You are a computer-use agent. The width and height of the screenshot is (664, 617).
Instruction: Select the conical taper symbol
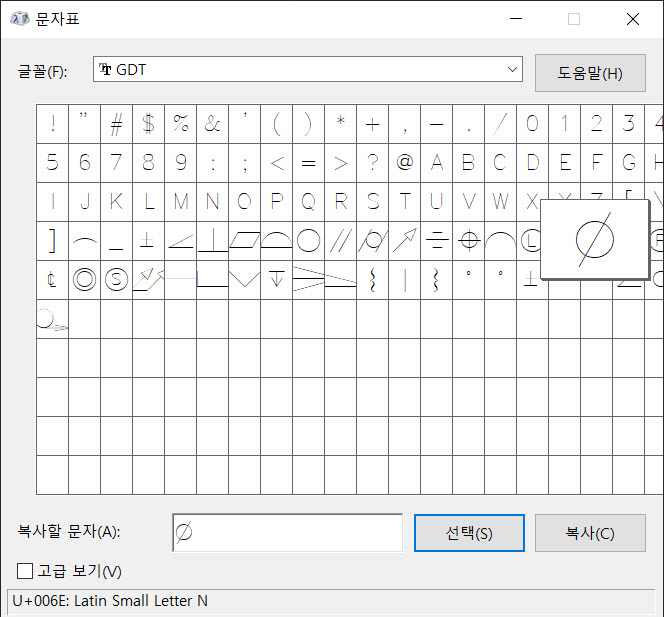(x=309, y=280)
